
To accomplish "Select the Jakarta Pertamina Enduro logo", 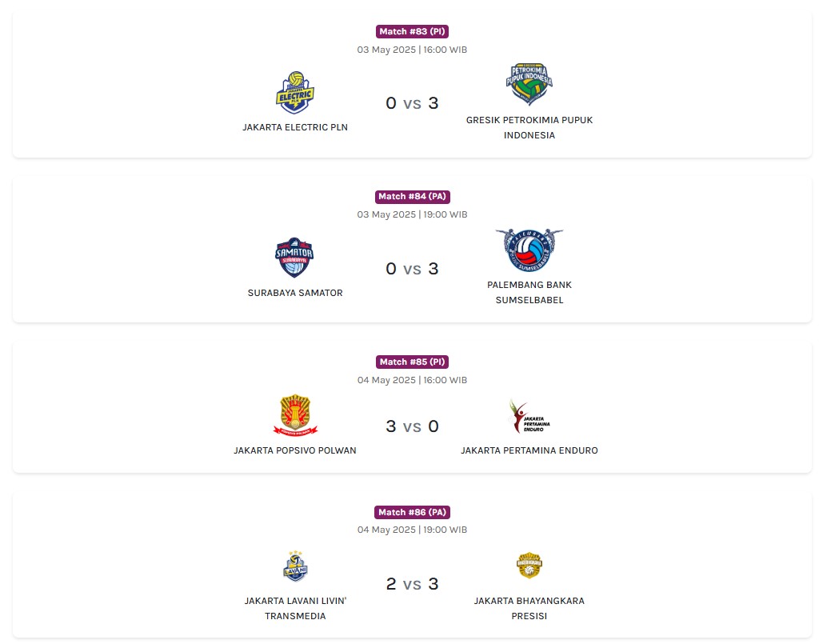I will tap(529, 416).
